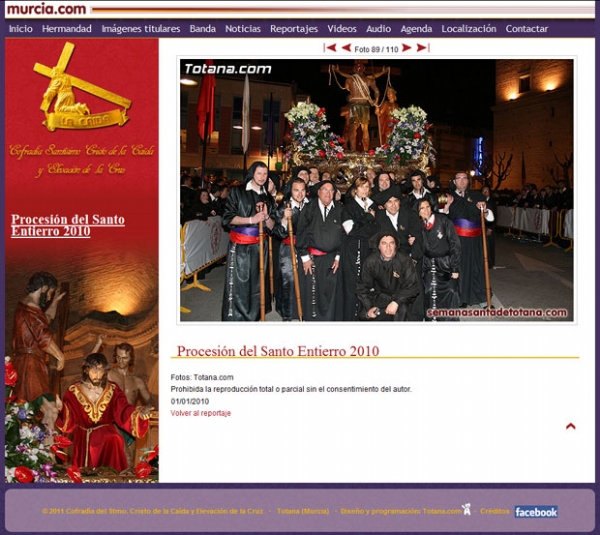Open the Localización menu item
Screen dimensions: 600x535
[x=469, y=29]
